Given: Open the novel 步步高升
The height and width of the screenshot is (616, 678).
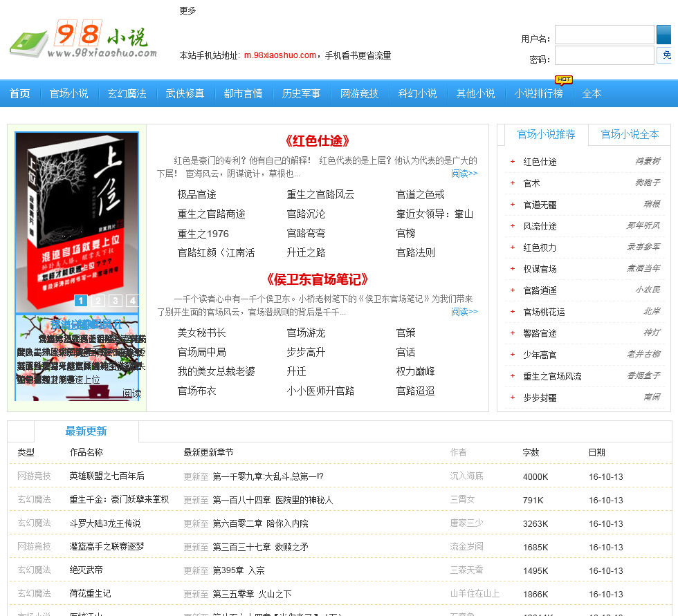Looking at the screenshot, I should (306, 353).
